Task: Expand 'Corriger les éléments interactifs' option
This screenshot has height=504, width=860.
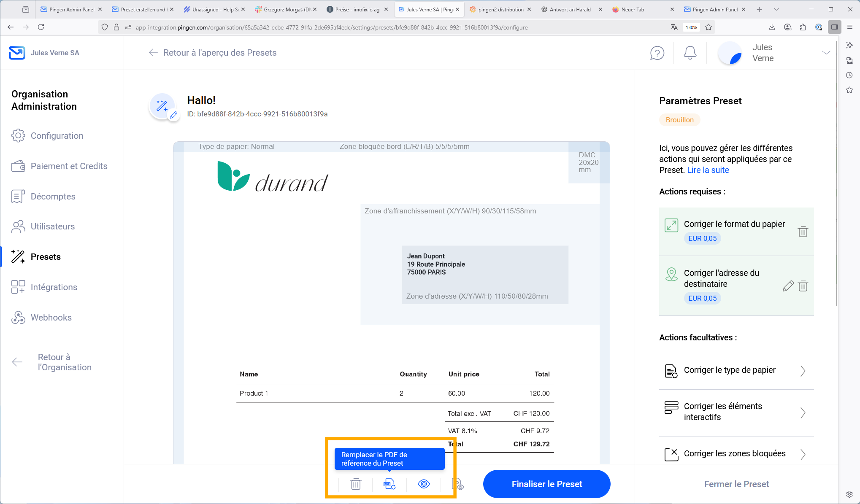Action: [x=803, y=412]
